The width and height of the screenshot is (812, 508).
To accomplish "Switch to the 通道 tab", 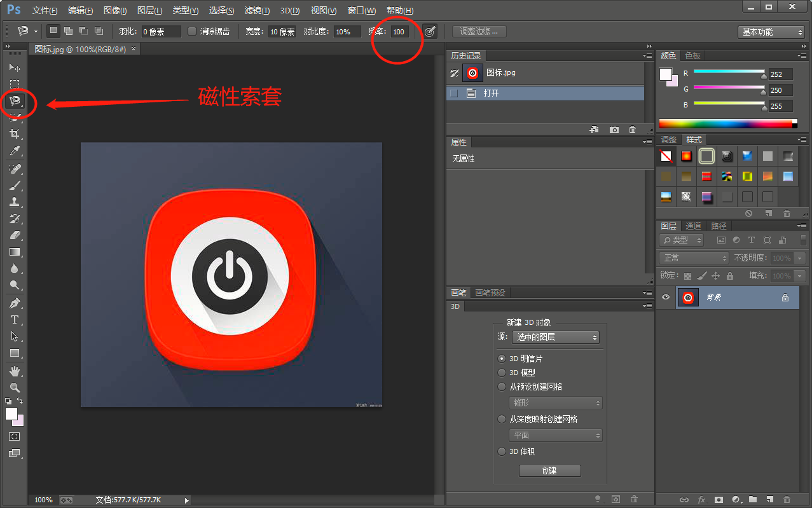I will (x=692, y=226).
